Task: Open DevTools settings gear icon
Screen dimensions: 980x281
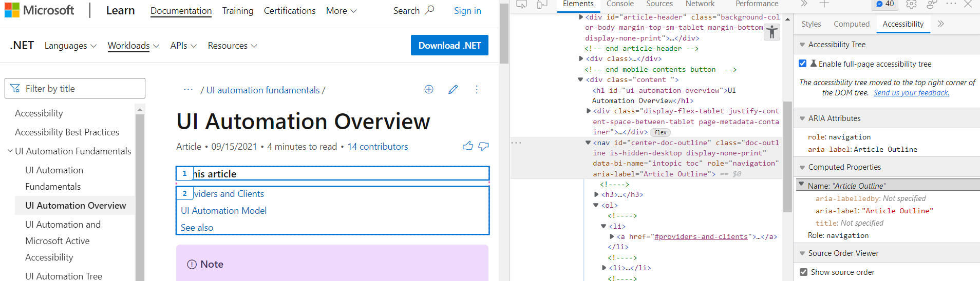Action: coord(911,5)
